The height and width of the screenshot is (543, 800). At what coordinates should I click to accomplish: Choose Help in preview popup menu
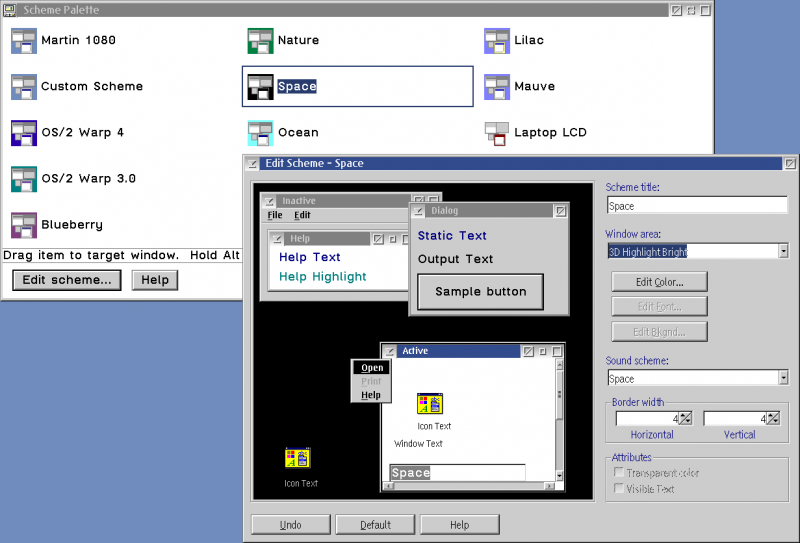pos(371,395)
